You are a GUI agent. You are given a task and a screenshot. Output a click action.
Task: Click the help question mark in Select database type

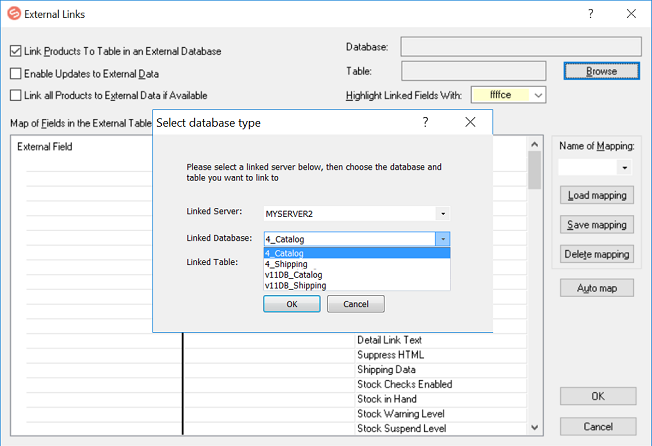click(425, 122)
